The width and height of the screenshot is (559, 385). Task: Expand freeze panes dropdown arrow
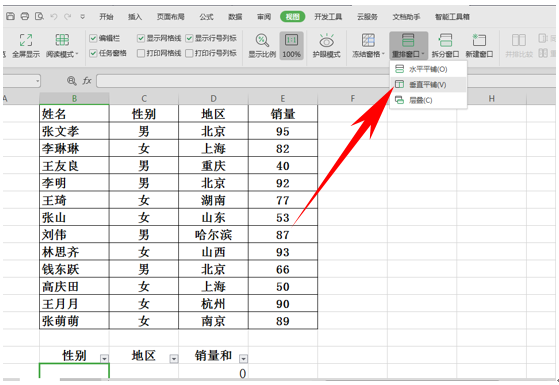(x=384, y=54)
